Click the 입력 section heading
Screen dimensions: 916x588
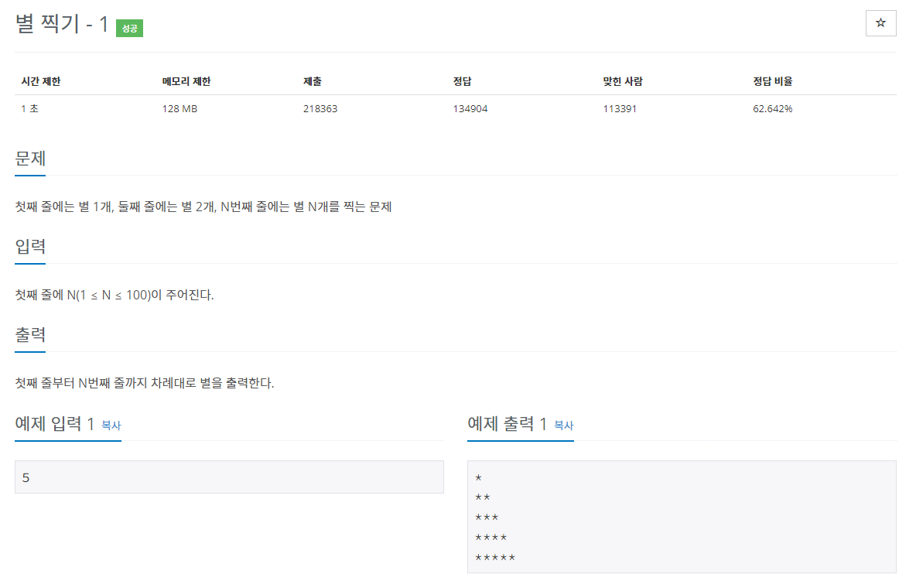pos(30,247)
